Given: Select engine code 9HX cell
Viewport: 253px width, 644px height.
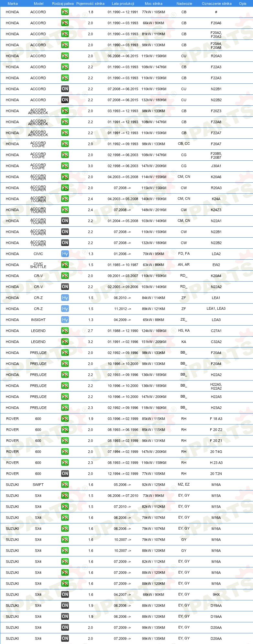Looking at the screenshot, I should tap(216, 595).
